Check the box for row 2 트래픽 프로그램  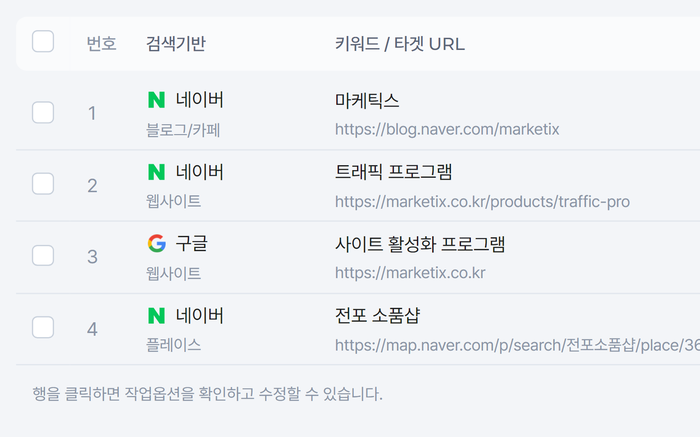click(43, 184)
